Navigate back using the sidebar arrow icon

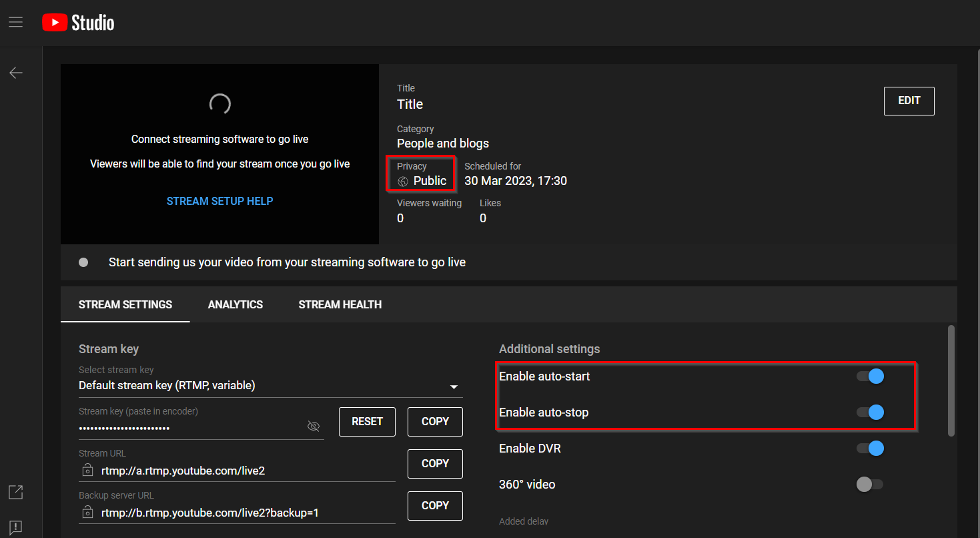click(x=16, y=72)
